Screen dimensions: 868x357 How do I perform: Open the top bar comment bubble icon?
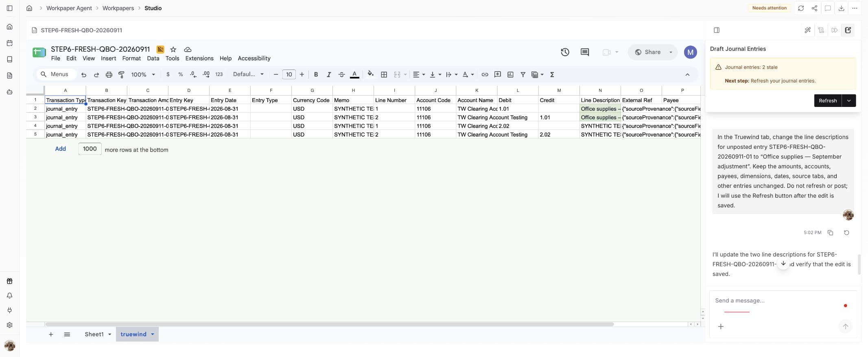point(828,8)
